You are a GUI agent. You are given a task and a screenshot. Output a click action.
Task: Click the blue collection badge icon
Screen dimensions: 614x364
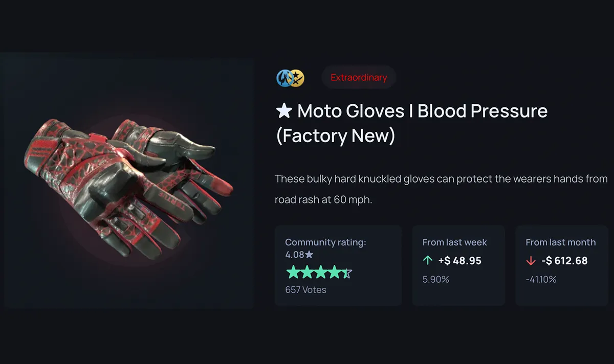(284, 78)
